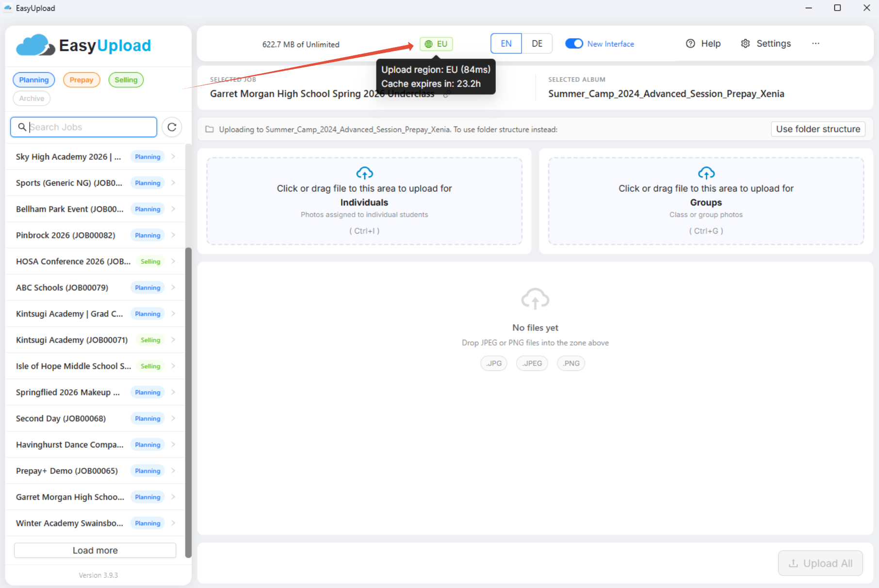
Task: Expand the Bellham Park Event job chevron
Action: point(173,209)
